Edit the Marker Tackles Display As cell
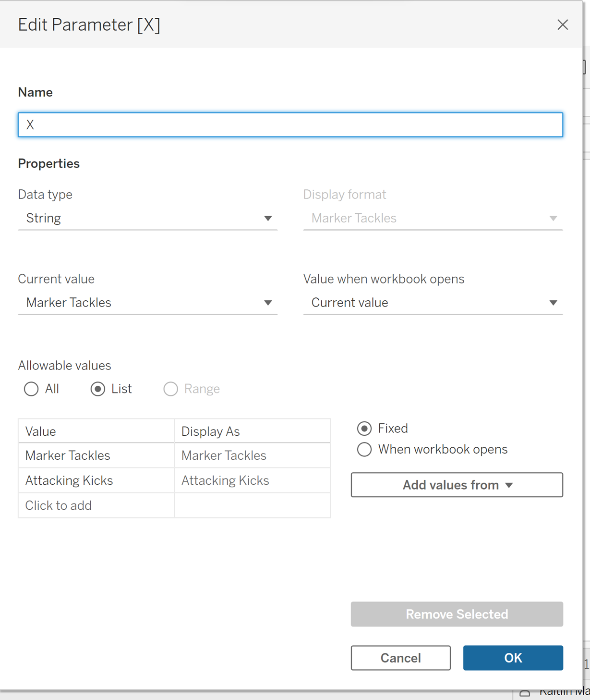 [252, 455]
